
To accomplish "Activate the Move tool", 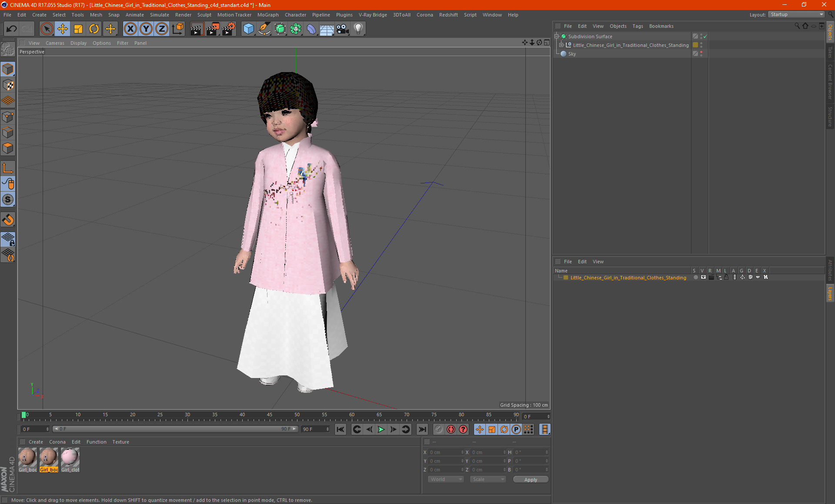I will click(63, 29).
